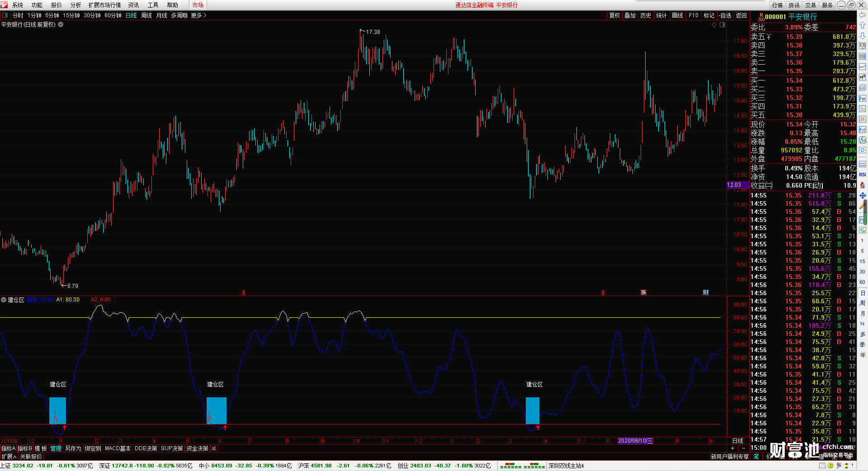
Task: Click the wavy lines indicator sidebar icon
Action: pyautogui.click(x=863, y=164)
